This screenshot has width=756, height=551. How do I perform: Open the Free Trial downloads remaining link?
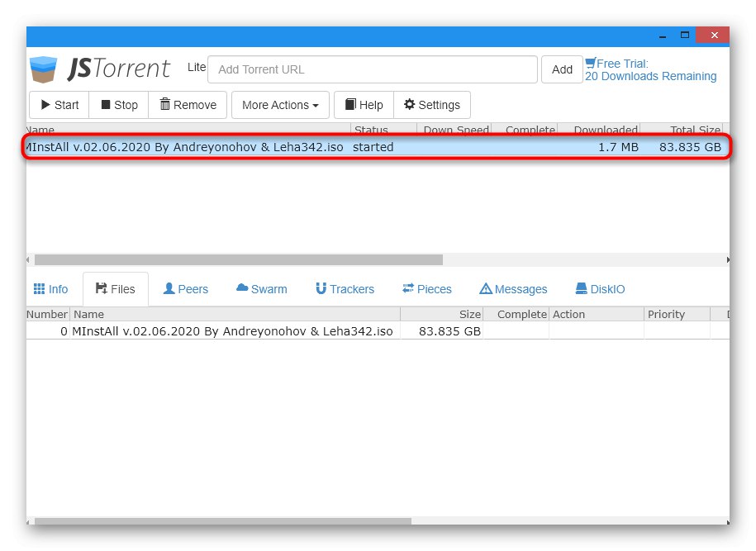click(x=650, y=70)
